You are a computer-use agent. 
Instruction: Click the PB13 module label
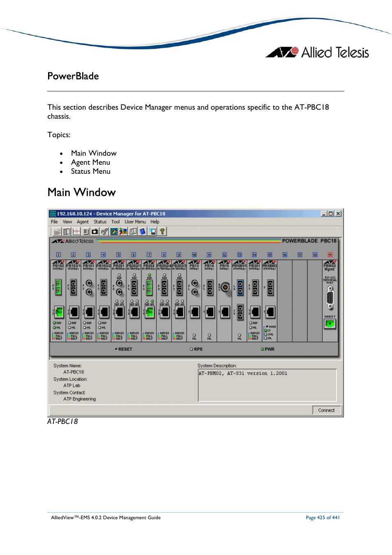click(194, 266)
